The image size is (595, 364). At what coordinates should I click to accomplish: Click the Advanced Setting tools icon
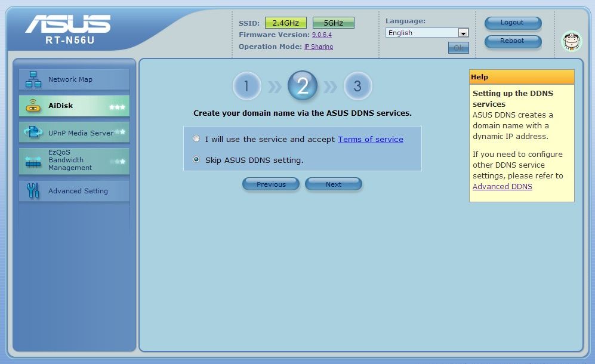coord(33,191)
